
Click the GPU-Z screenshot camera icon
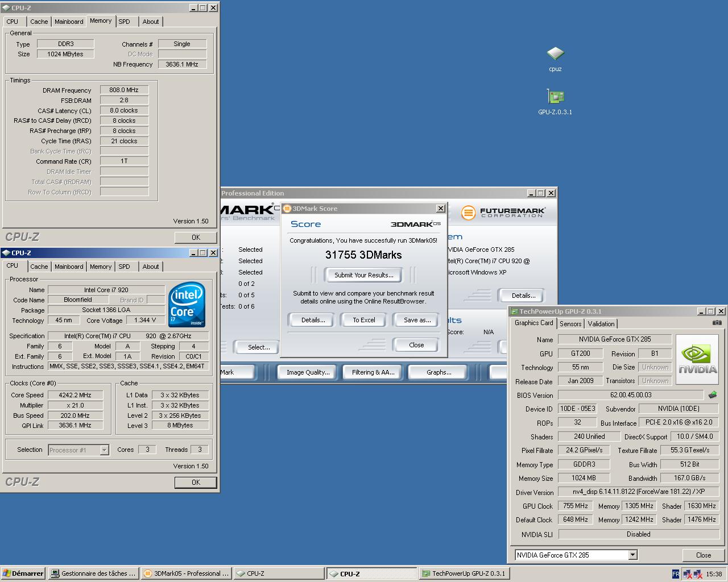click(x=717, y=322)
